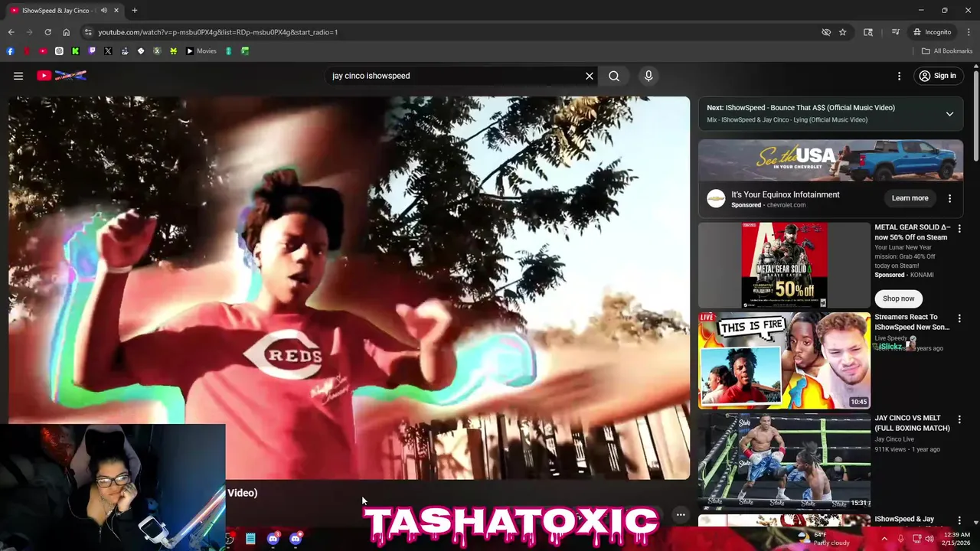This screenshot has height=551, width=980.
Task: Open taskbar volume control
Action: coord(929,539)
